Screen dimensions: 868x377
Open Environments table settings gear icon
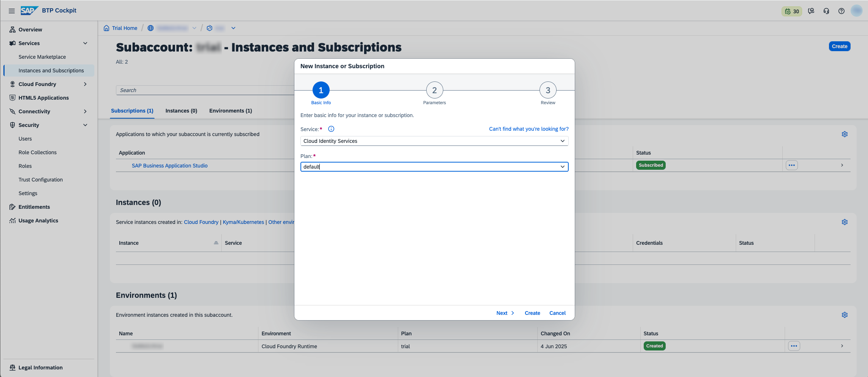point(845,315)
